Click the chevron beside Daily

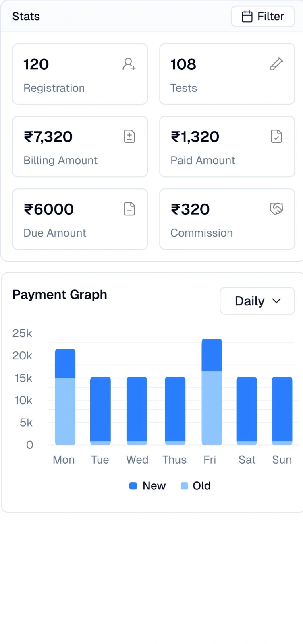pyautogui.click(x=277, y=301)
